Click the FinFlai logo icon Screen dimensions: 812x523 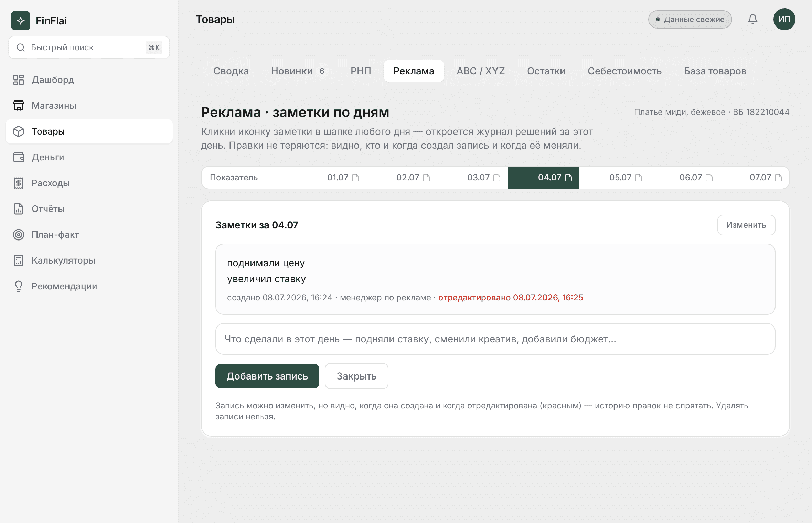coord(21,21)
